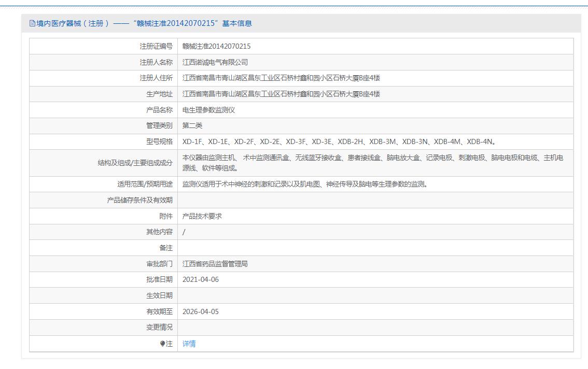Select the slash value in 其他内容 row
The height and width of the screenshot is (369, 588).
(x=184, y=232)
